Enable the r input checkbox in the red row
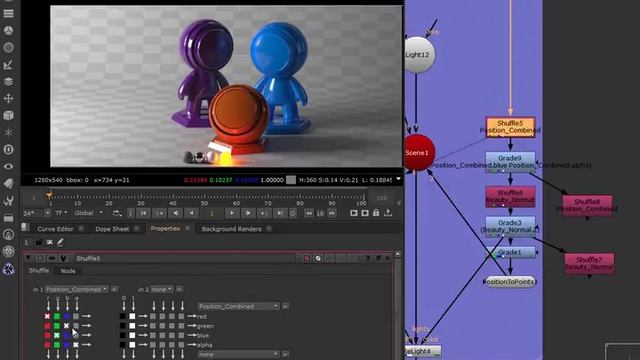The width and height of the screenshot is (640, 360). point(47,316)
